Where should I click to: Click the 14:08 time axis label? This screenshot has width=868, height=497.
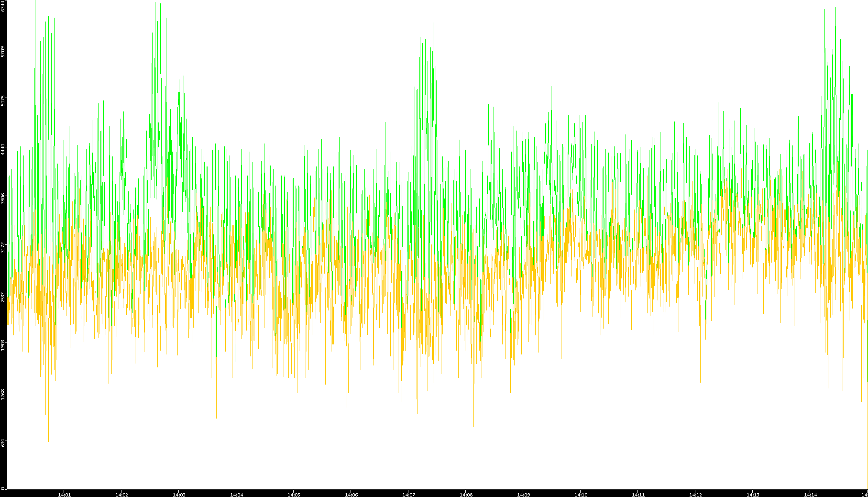pyautogui.click(x=466, y=495)
